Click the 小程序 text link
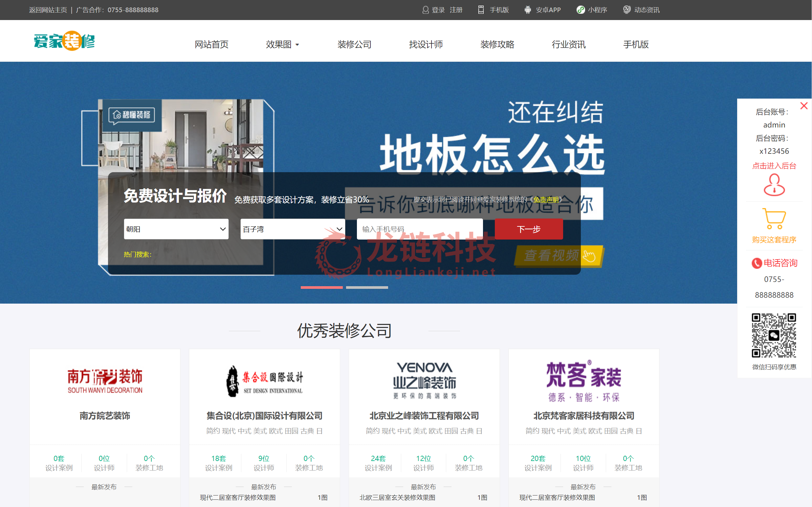This screenshot has height=507, width=812. (x=598, y=10)
